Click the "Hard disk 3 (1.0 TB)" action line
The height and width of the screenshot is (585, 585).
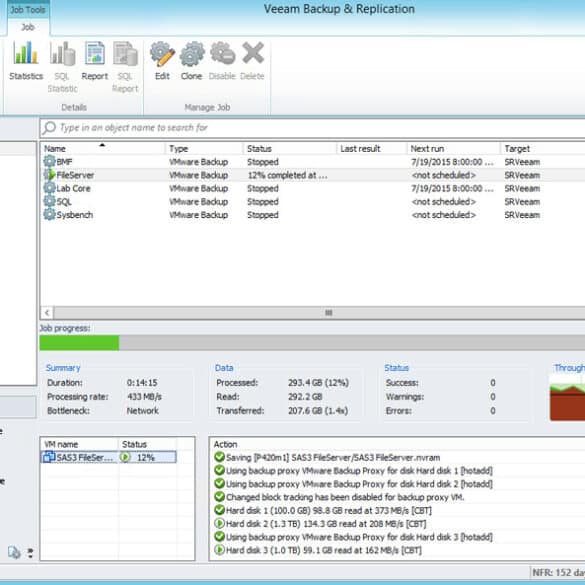coord(323,550)
